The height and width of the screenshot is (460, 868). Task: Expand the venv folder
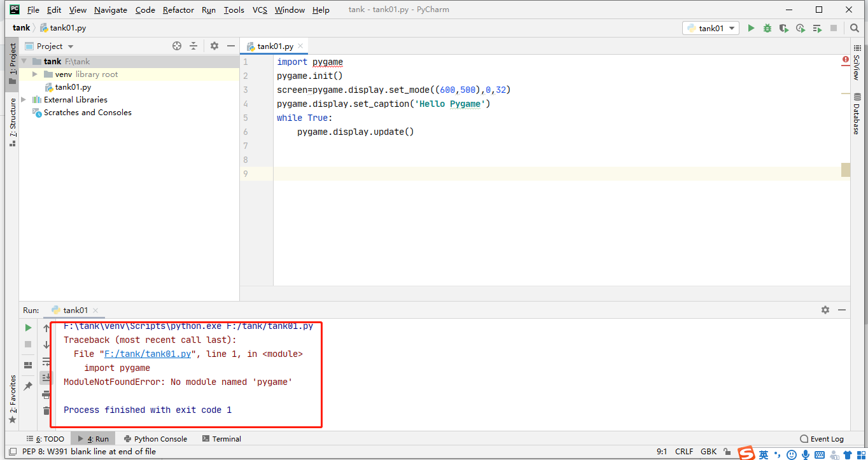coord(35,74)
